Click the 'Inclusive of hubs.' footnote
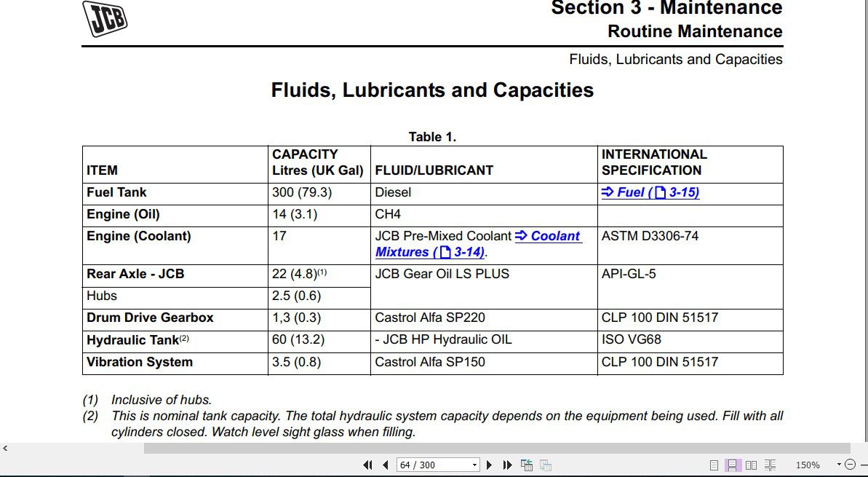This screenshot has height=477, width=868. 162,400
